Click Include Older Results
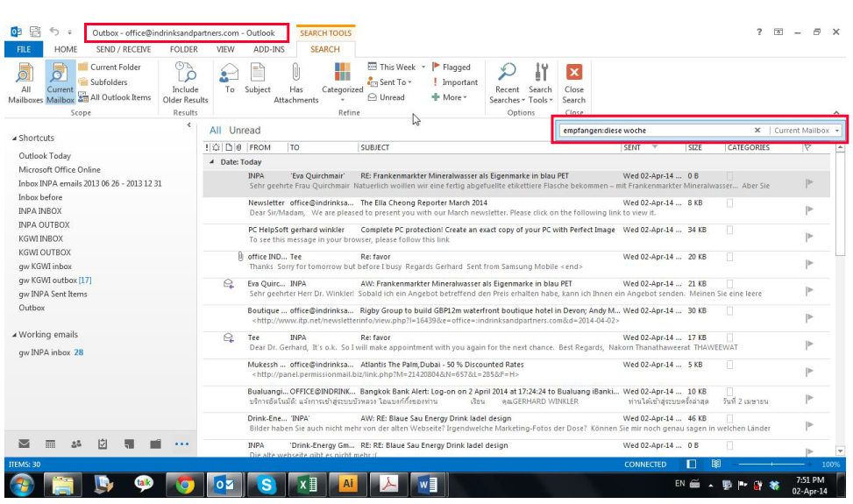853x504 pixels. (x=185, y=82)
